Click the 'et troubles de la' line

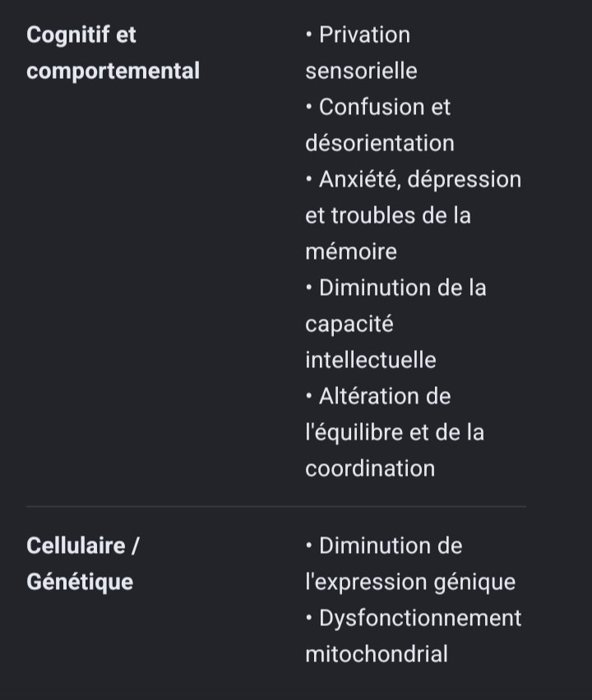[388, 215]
